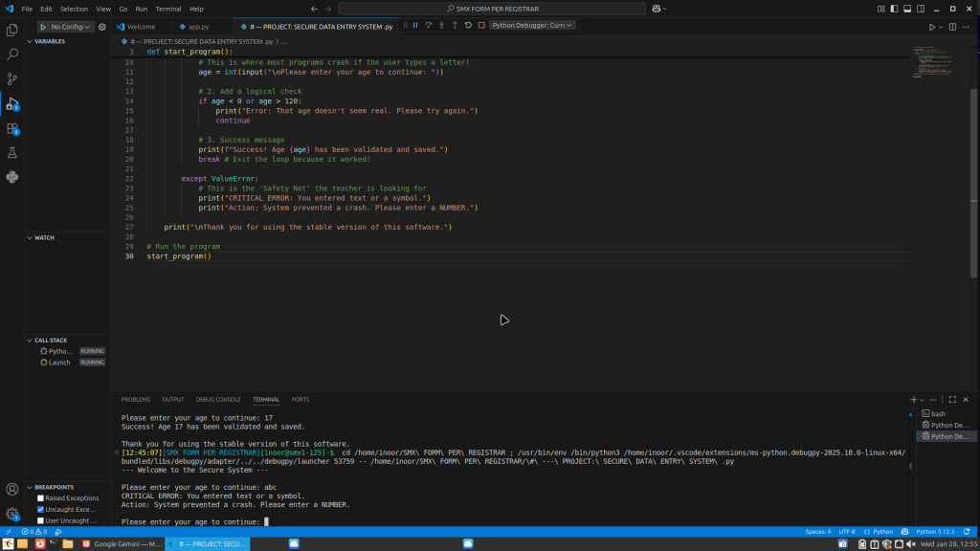
Task: Click the code minimap preview
Action: click(x=928, y=62)
